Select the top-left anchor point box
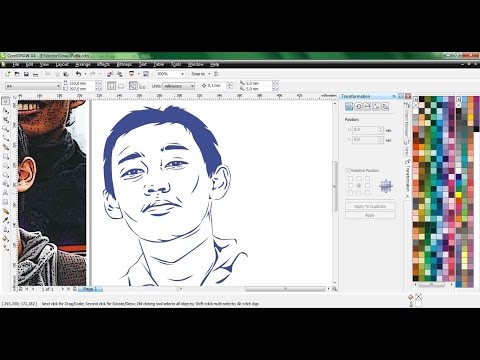This screenshot has height=360, width=480. (x=350, y=179)
